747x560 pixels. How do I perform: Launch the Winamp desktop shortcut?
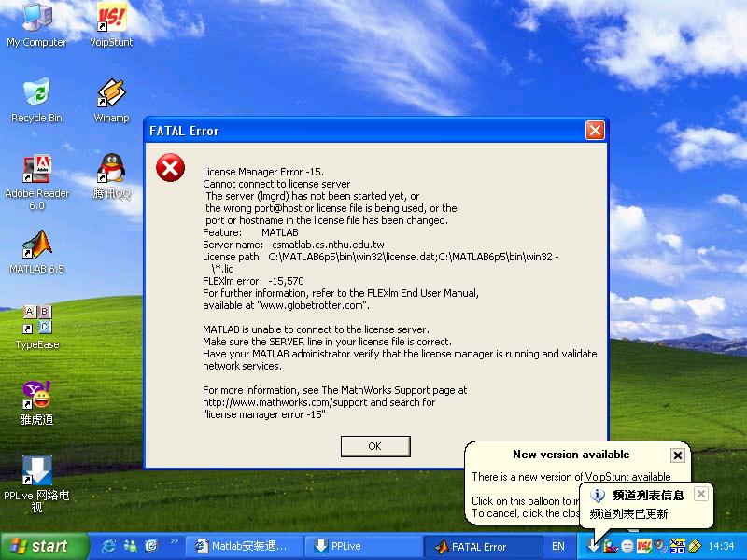click(x=111, y=100)
